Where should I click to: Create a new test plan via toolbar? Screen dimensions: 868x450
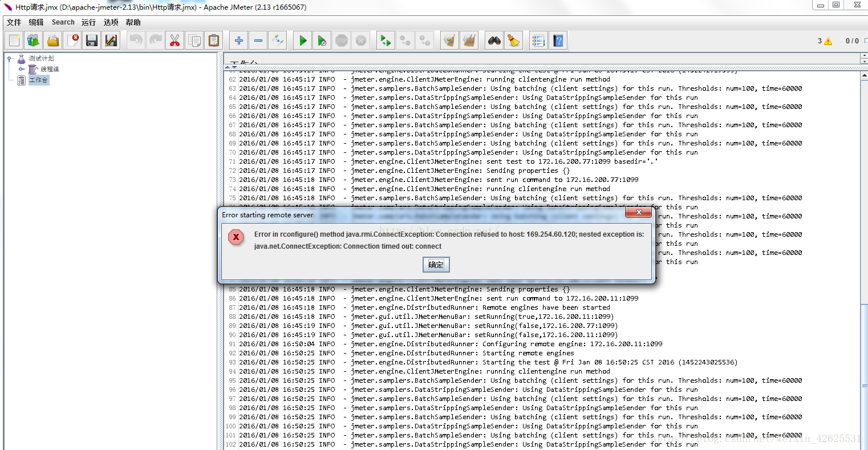pos(14,40)
